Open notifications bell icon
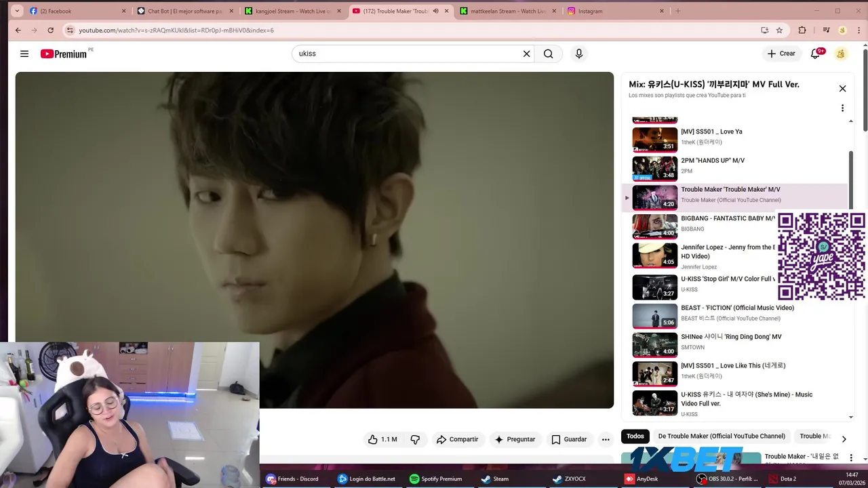868x488 pixels. (x=816, y=54)
